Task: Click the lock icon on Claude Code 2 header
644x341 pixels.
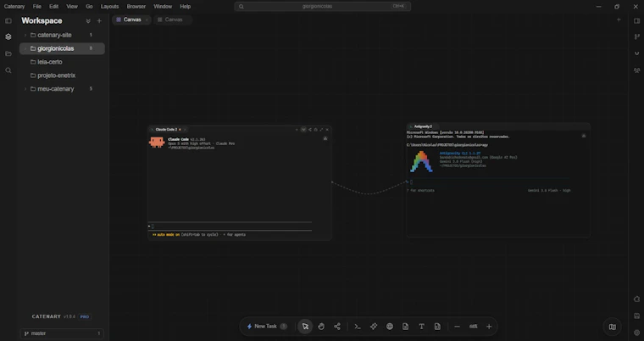Action: click(315, 130)
